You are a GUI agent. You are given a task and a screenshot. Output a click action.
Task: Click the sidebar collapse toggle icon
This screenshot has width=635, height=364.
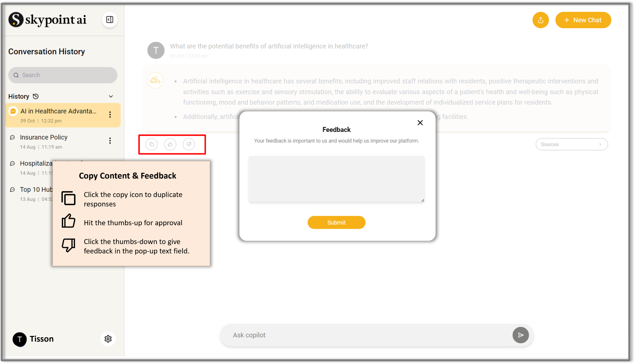[x=110, y=20]
